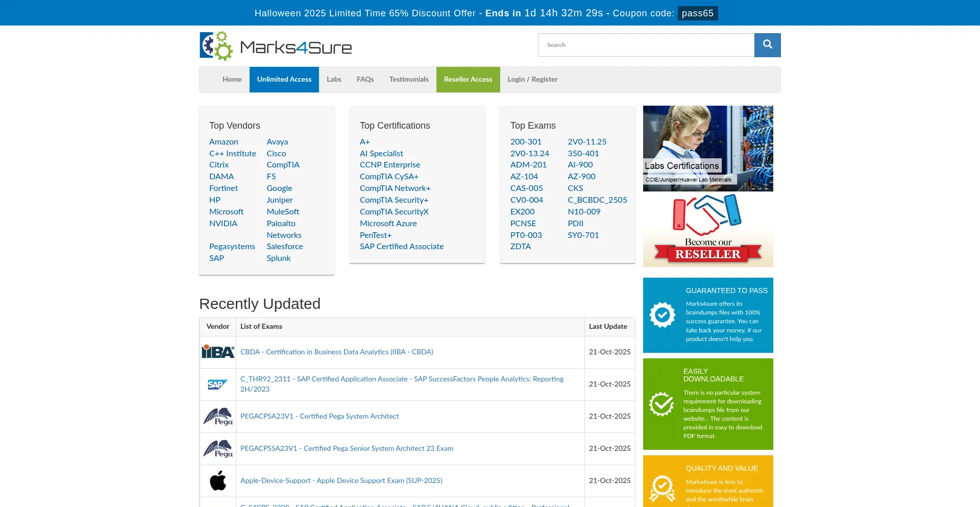Viewport: 980px width, 507px height.
Task: Click the Marks4Sure gear logo
Action: (216, 46)
